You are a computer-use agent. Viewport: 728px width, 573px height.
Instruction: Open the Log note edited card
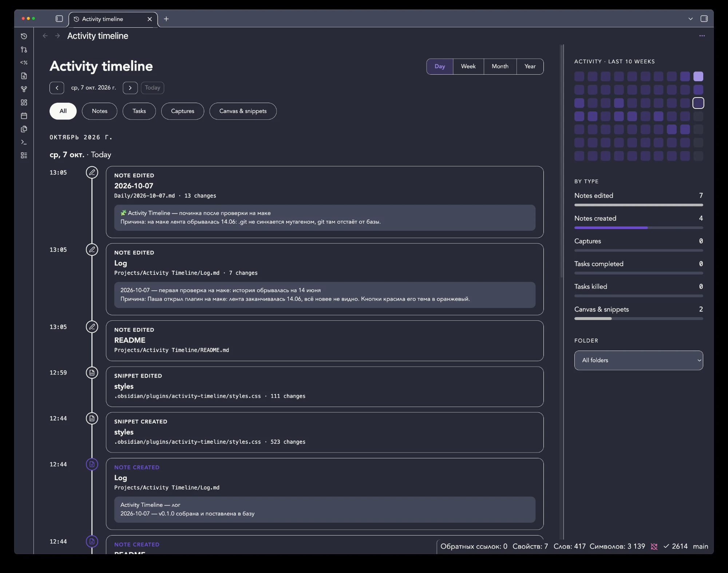point(325,279)
